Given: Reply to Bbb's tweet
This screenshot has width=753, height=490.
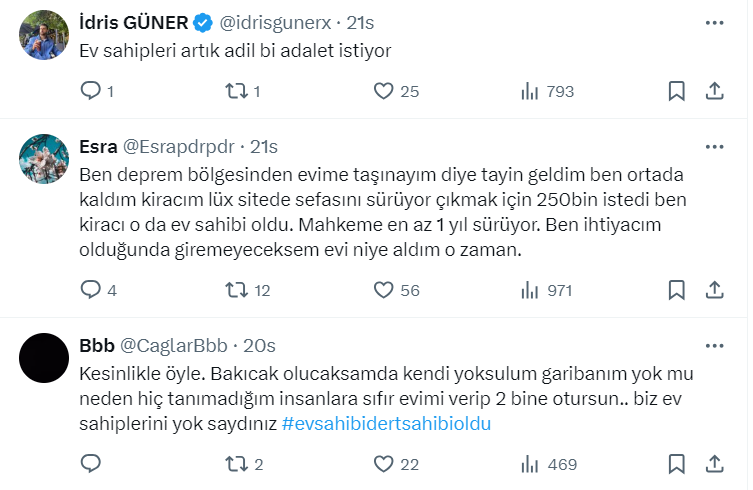Looking at the screenshot, I should pyautogui.click(x=91, y=464).
